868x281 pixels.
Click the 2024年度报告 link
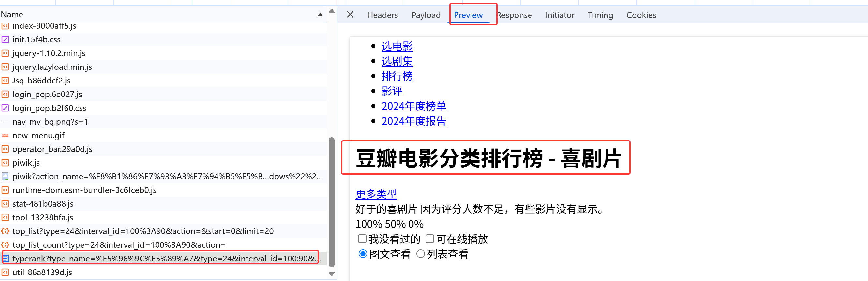click(x=414, y=121)
